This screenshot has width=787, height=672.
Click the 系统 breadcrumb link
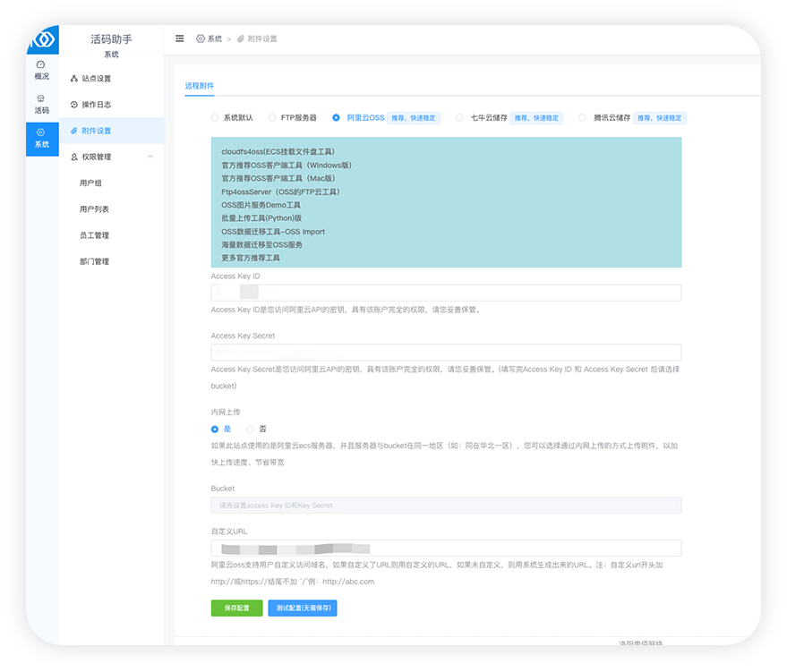tap(215, 38)
